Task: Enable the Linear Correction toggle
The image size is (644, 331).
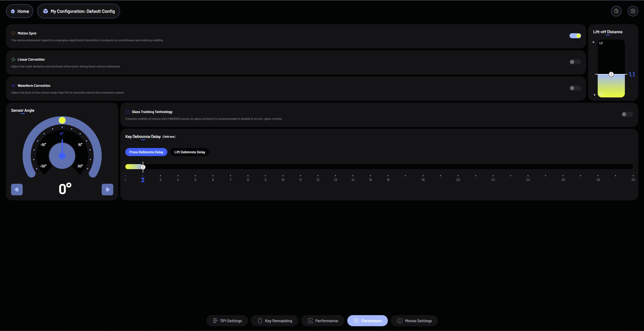Action: point(575,62)
